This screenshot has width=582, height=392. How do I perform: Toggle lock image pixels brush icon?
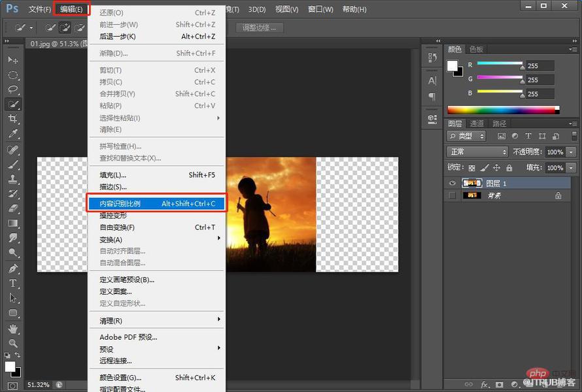coord(485,168)
